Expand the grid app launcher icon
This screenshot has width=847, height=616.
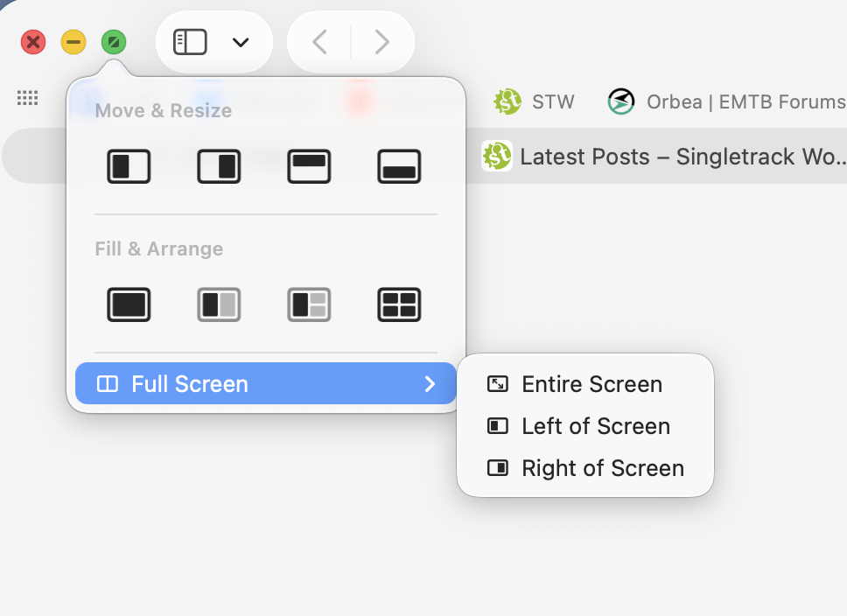27,97
